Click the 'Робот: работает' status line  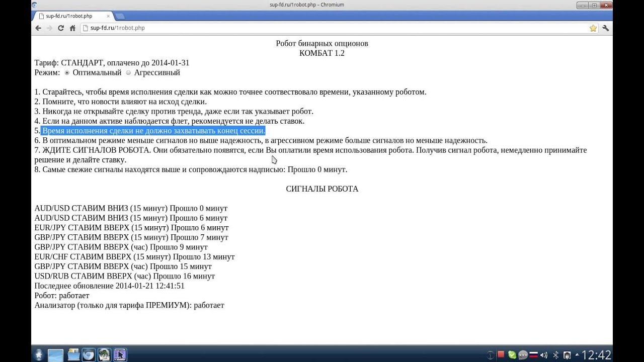pos(62,295)
